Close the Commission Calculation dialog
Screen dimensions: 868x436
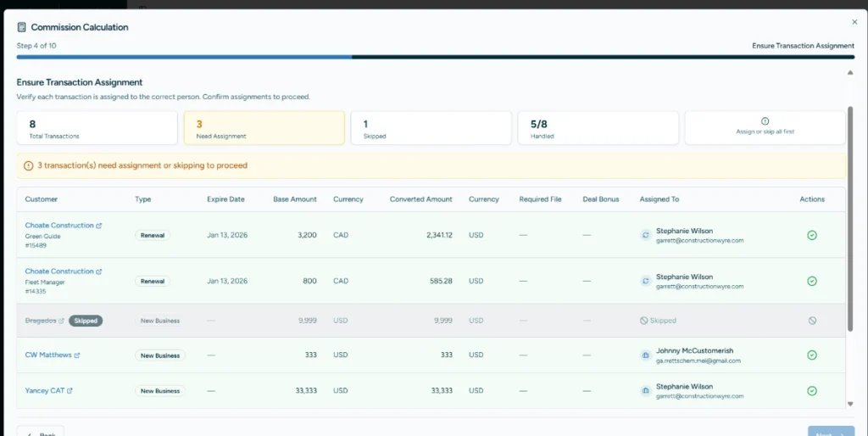click(854, 22)
